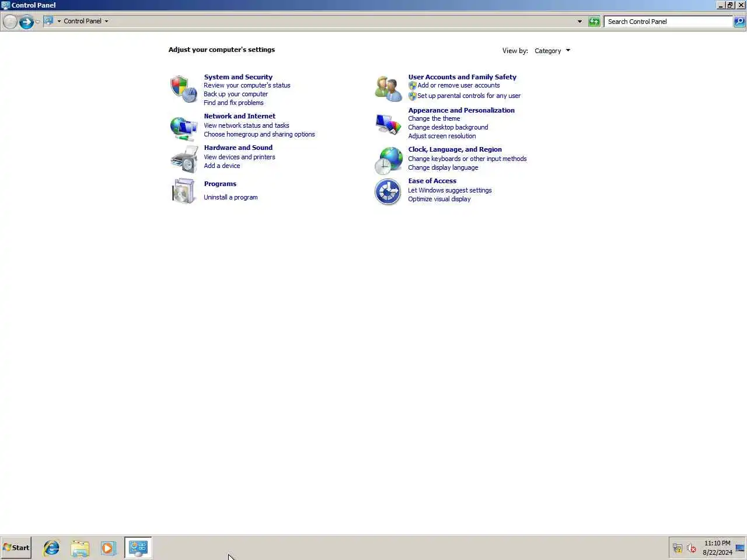This screenshot has height=560, width=747.
Task: Expand the arrow before Control Panel breadcrumb
Action: click(x=59, y=21)
